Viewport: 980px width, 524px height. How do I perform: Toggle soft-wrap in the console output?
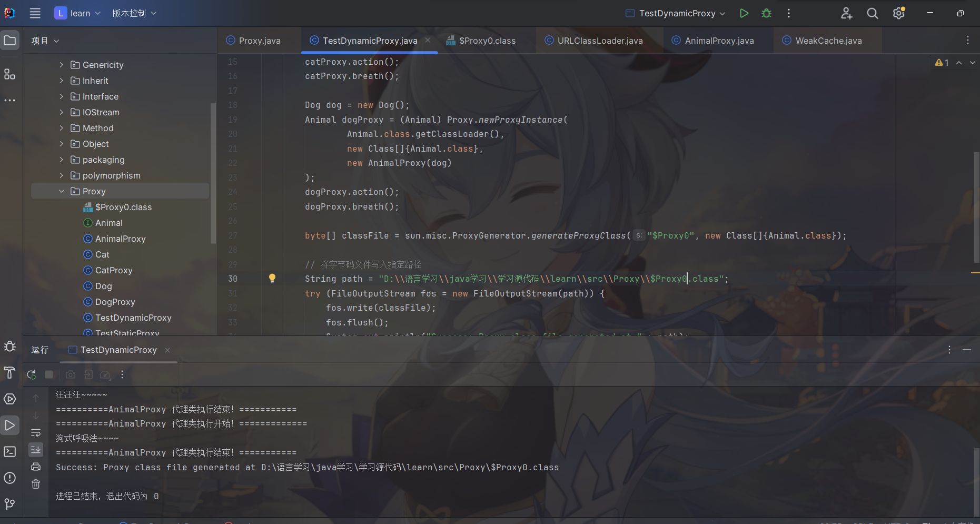point(36,433)
